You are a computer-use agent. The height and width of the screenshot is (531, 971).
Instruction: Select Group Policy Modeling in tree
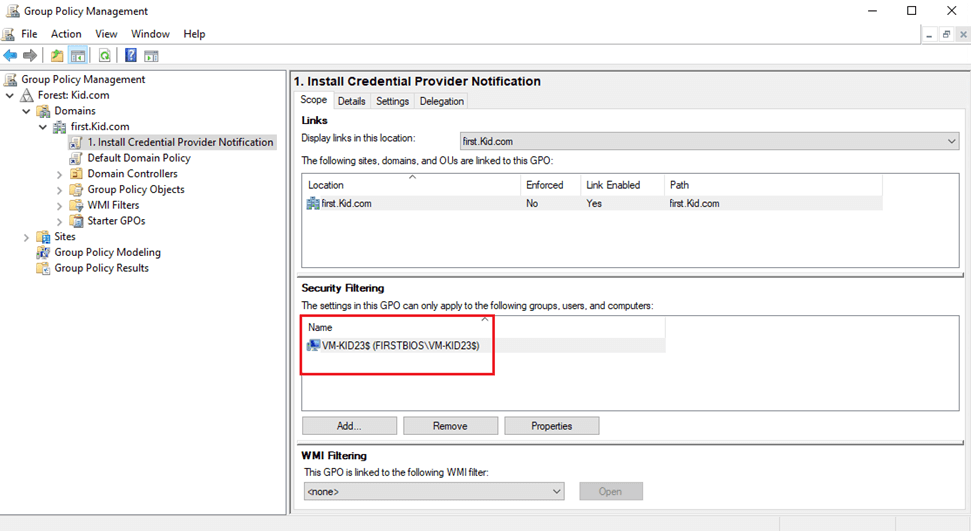coord(107,252)
